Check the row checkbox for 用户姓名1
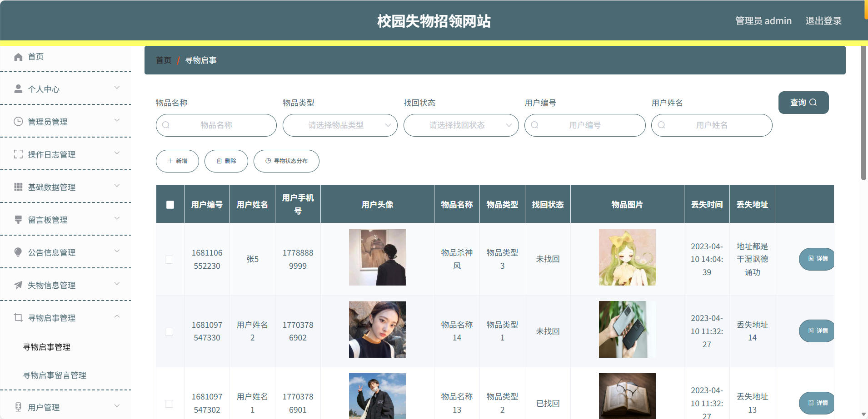Screen dimensions: 868x419 click(169, 404)
